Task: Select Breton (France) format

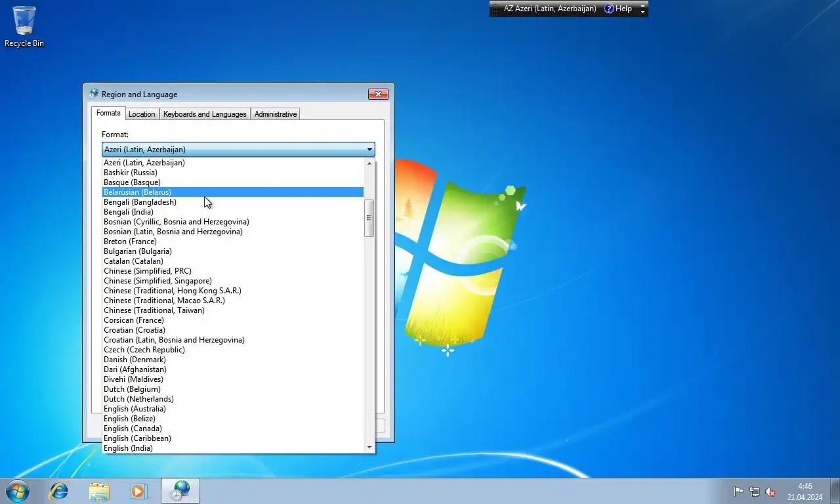Action: pyautogui.click(x=233, y=241)
